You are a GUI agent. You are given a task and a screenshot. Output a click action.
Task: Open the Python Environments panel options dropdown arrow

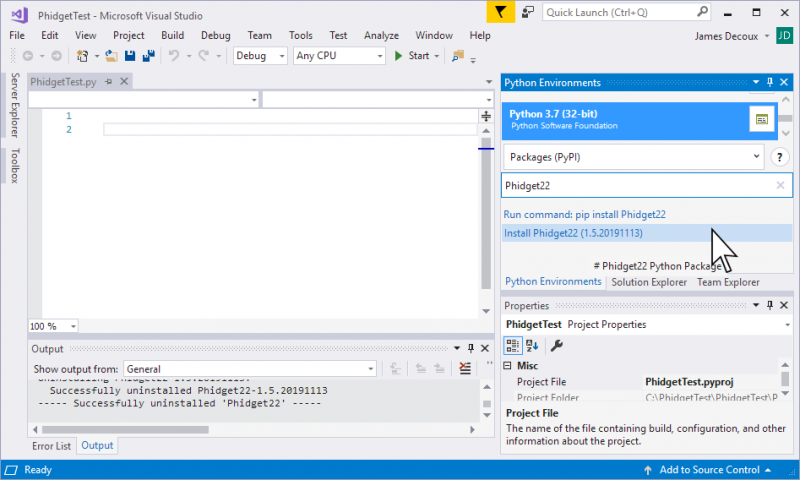tap(756, 82)
